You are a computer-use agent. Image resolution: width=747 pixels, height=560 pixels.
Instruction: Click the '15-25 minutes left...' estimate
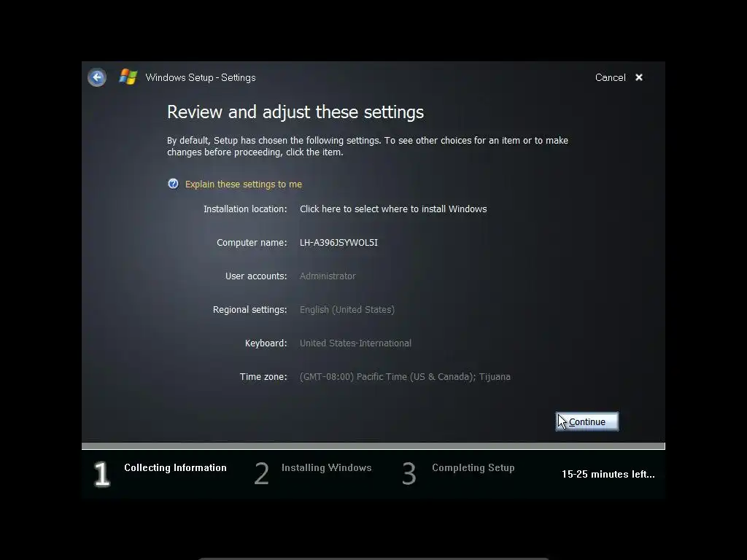click(608, 474)
